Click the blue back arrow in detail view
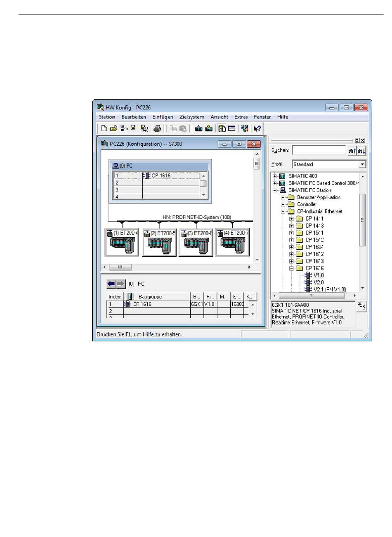Screen dimensions: 392x537 (x=111, y=284)
